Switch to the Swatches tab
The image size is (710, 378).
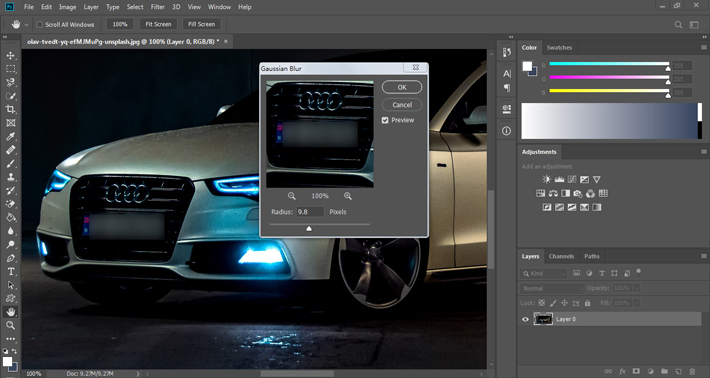point(559,48)
